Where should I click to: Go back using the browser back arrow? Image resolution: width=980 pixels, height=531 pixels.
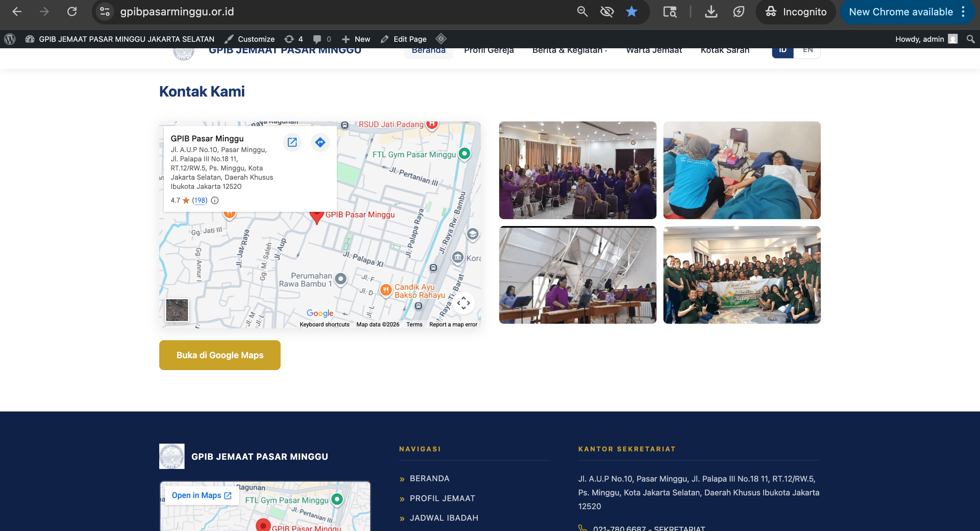click(x=17, y=12)
